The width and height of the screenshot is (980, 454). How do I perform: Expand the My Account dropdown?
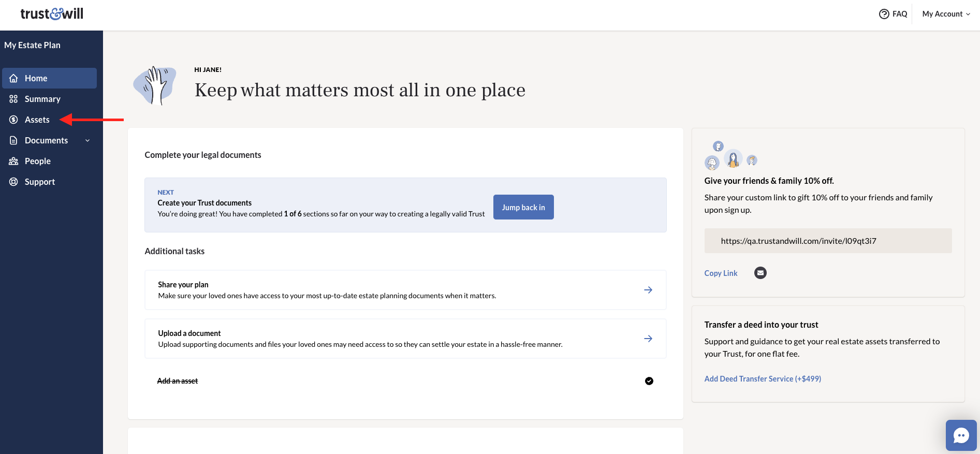946,14
